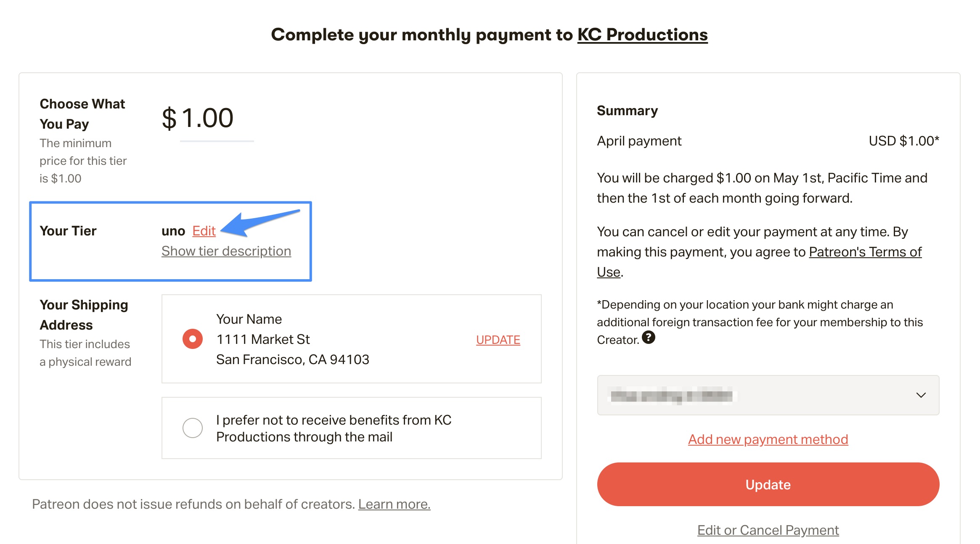Click the prefer-not-to-receive option card
The height and width of the screenshot is (544, 980).
click(351, 428)
